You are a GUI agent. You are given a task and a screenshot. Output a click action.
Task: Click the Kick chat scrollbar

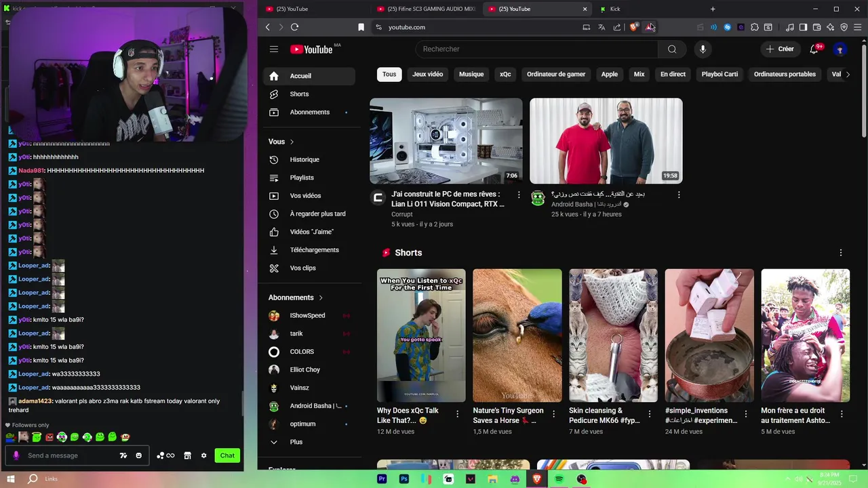(x=241, y=403)
